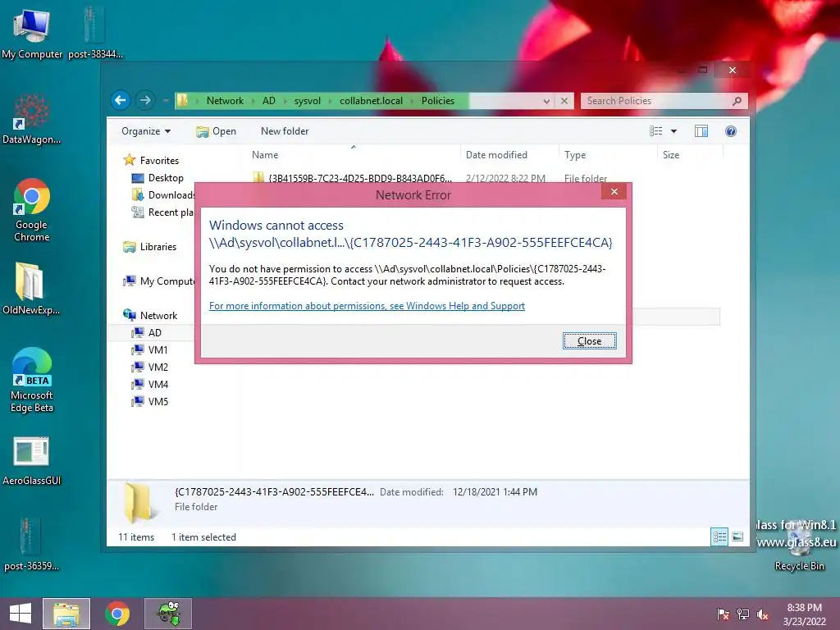
Task: Sort by Name column header
Action: click(353, 155)
